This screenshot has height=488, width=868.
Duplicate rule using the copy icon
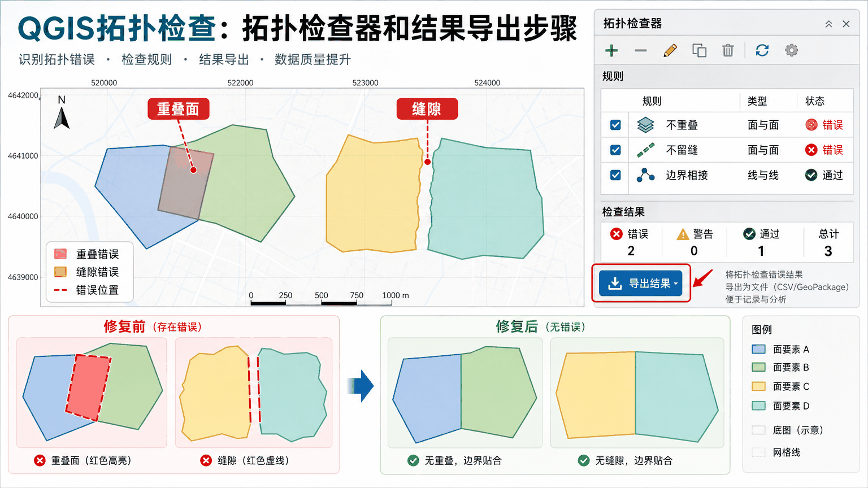click(700, 51)
